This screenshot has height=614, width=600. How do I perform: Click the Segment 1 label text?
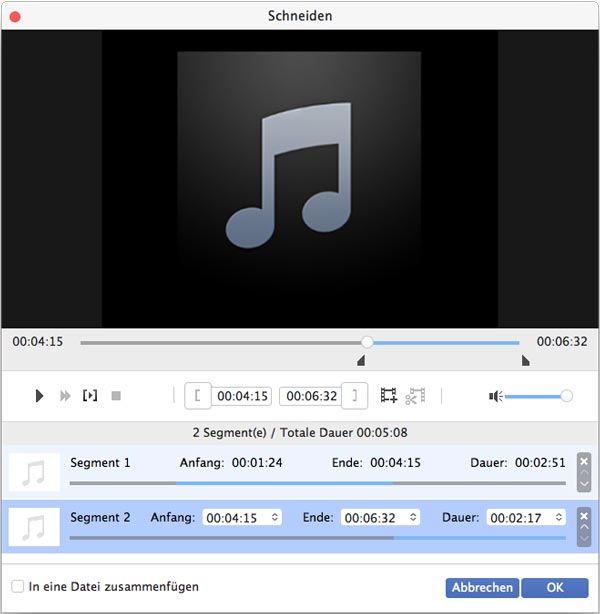(x=100, y=463)
